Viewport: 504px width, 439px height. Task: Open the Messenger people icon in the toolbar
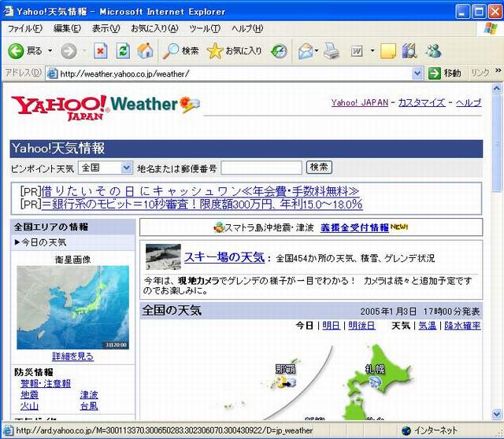433,50
